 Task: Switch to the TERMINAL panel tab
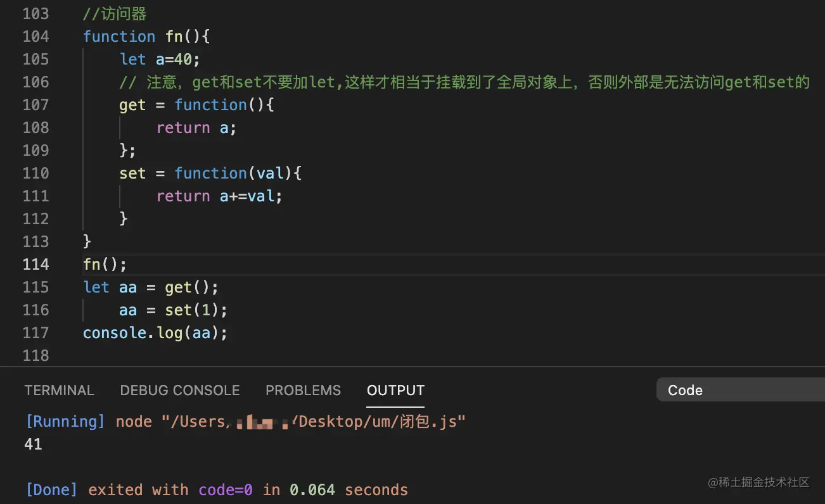59,390
